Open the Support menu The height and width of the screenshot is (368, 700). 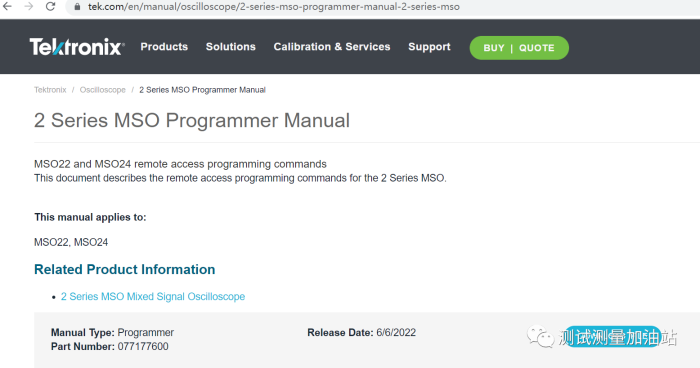429,47
